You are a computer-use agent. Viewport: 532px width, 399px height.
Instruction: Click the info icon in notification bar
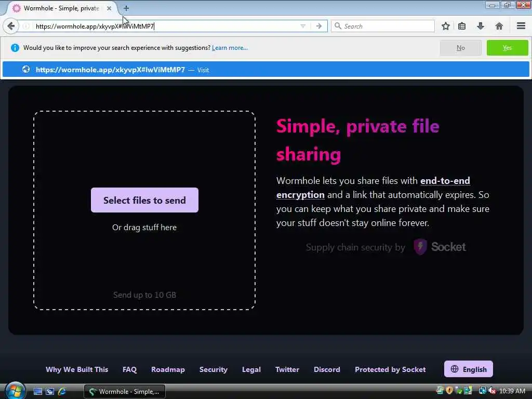[x=15, y=48]
